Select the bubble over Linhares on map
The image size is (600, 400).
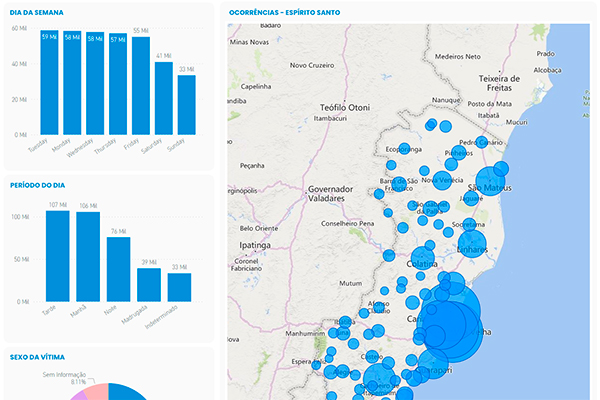pyautogui.click(x=471, y=240)
